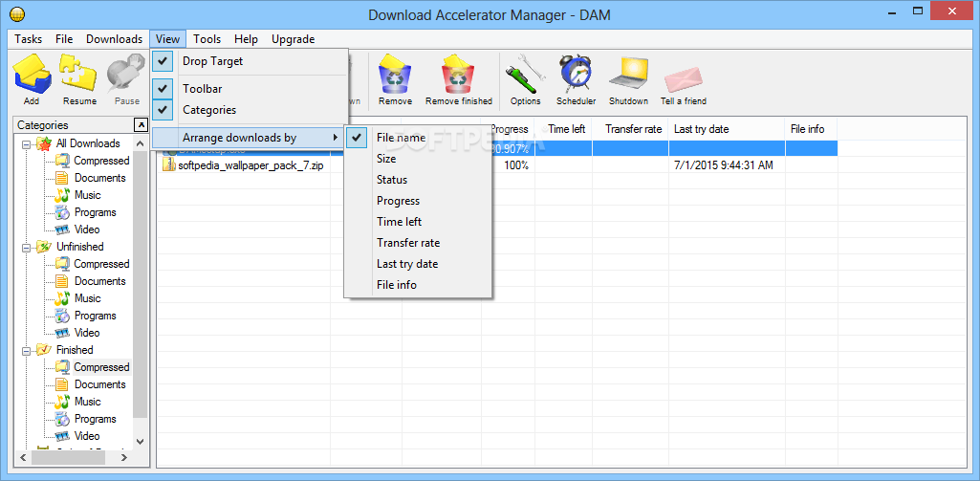Click Video icon under All Downloads
This screenshot has width=980, height=481.
(x=62, y=230)
